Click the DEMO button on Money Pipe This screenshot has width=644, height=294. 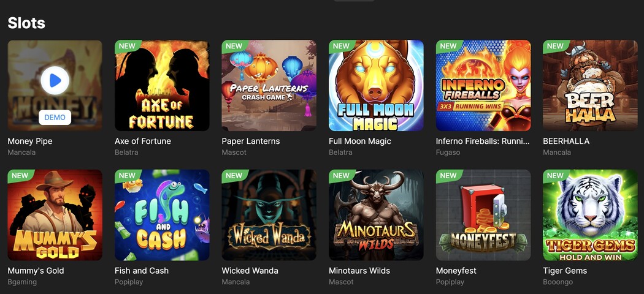[x=55, y=117]
